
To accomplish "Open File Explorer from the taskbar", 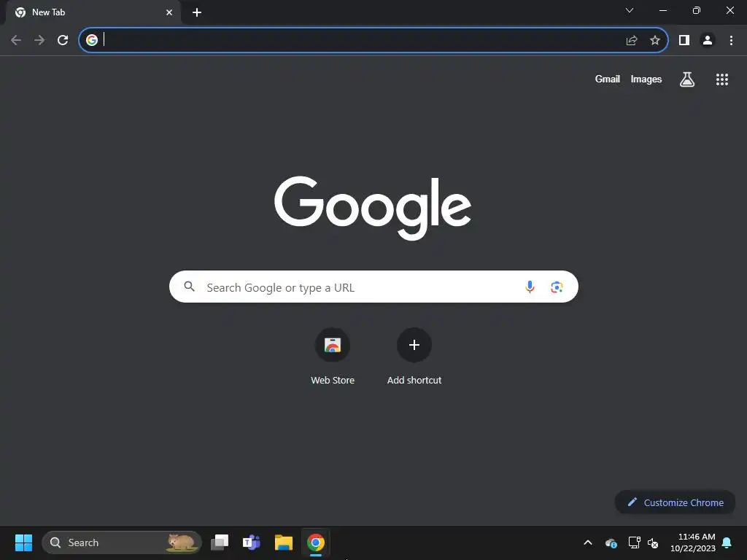I will (x=284, y=542).
